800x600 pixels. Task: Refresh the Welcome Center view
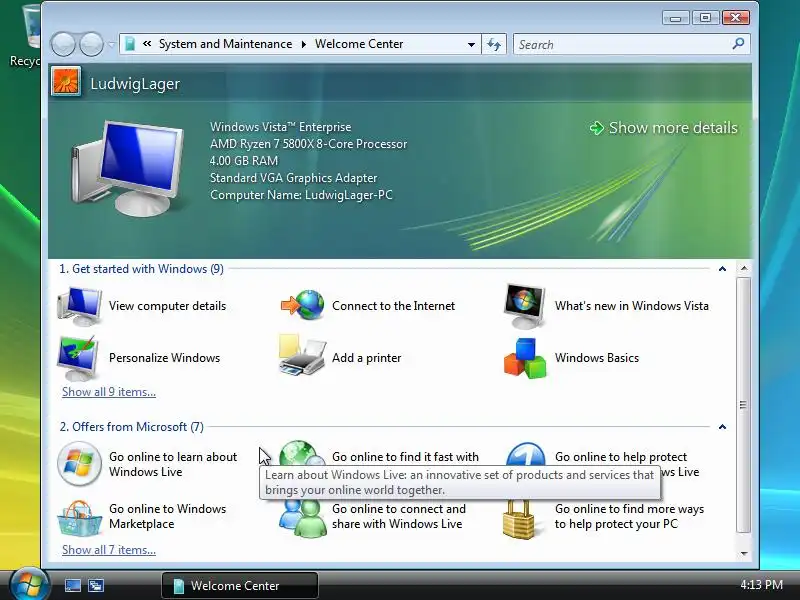pyautogui.click(x=494, y=44)
